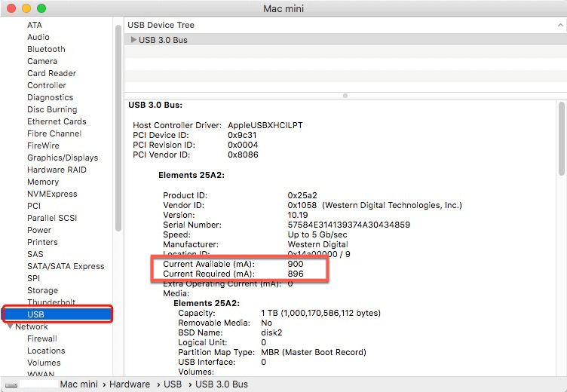Select Audio in the sidebar

point(38,37)
